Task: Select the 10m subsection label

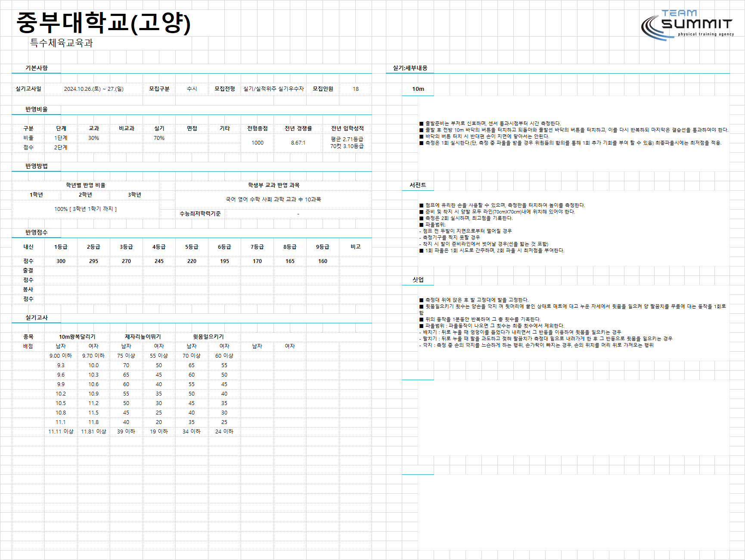Action: 418,89
